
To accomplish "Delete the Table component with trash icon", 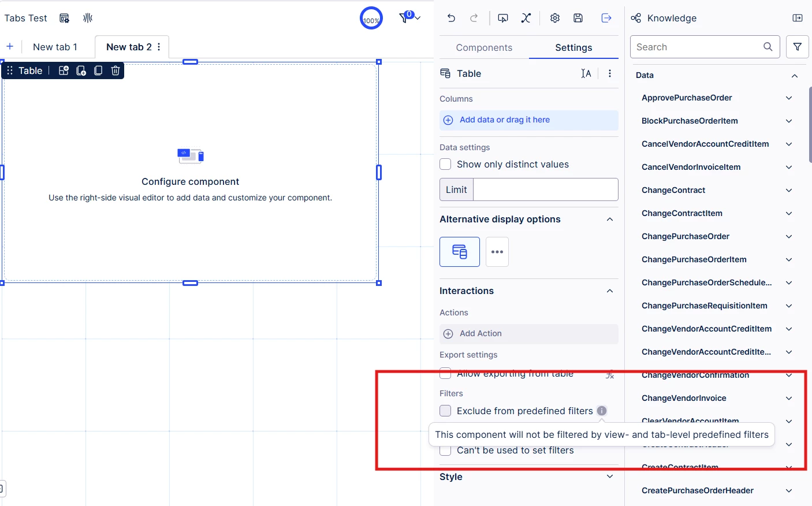I will pyautogui.click(x=116, y=70).
